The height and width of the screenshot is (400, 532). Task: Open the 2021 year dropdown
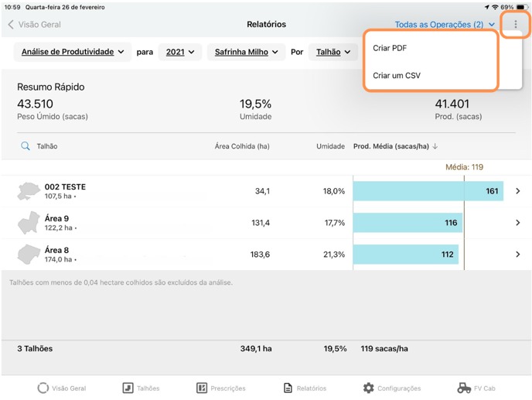(x=180, y=52)
